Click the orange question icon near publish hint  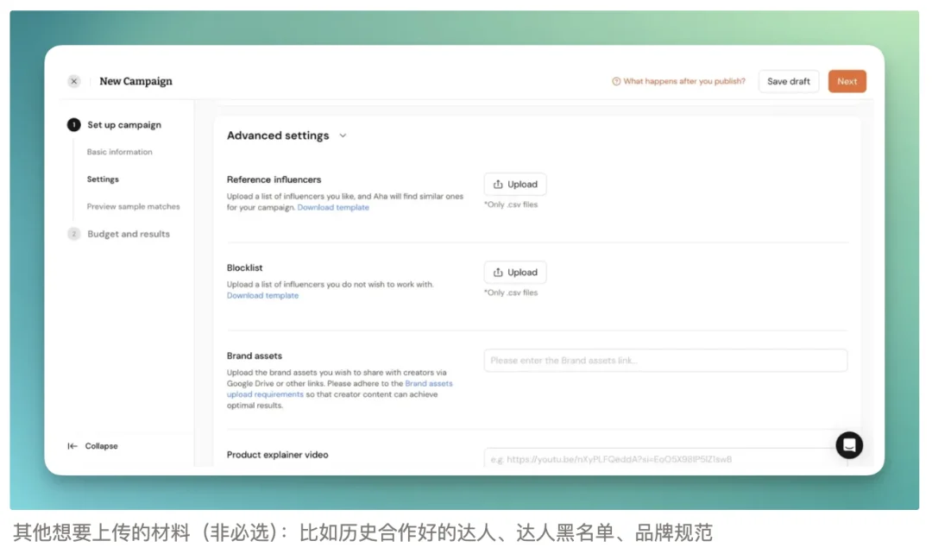click(616, 80)
